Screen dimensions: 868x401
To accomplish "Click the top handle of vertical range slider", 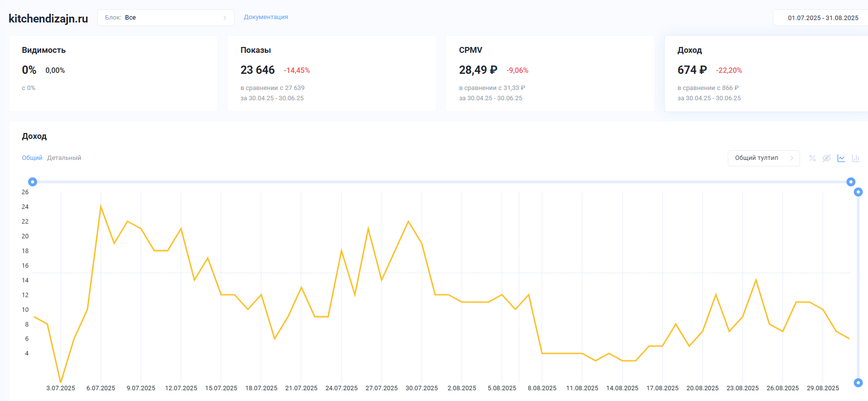I will (x=858, y=192).
